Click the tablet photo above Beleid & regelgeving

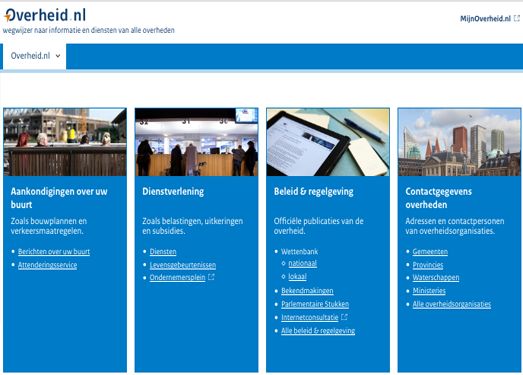coord(328,142)
